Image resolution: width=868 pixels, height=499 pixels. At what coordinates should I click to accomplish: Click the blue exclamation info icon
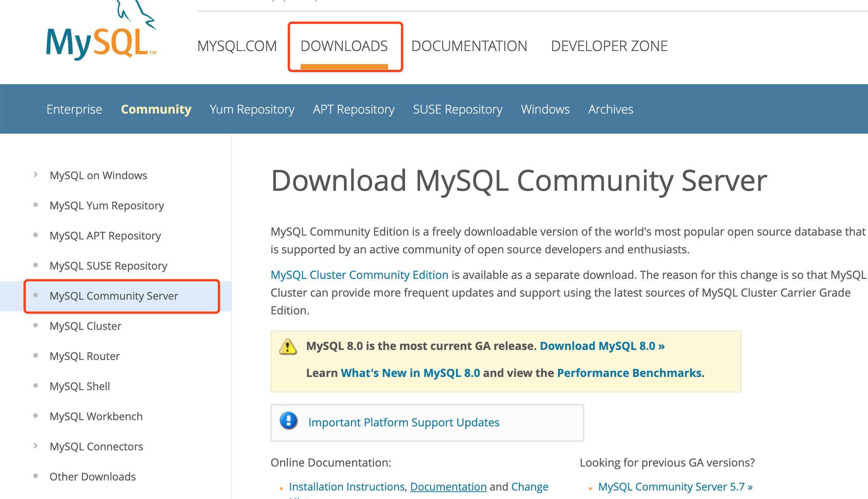click(x=289, y=421)
